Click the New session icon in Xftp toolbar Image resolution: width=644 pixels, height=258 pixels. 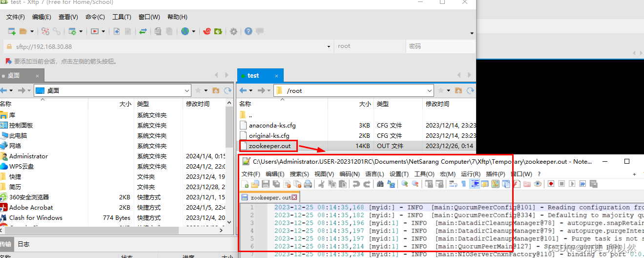pos(12,31)
